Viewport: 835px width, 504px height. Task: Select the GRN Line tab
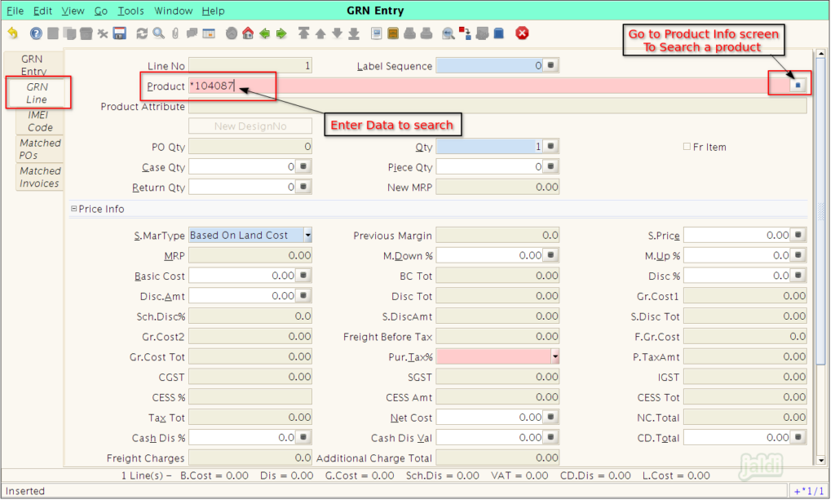click(x=37, y=93)
